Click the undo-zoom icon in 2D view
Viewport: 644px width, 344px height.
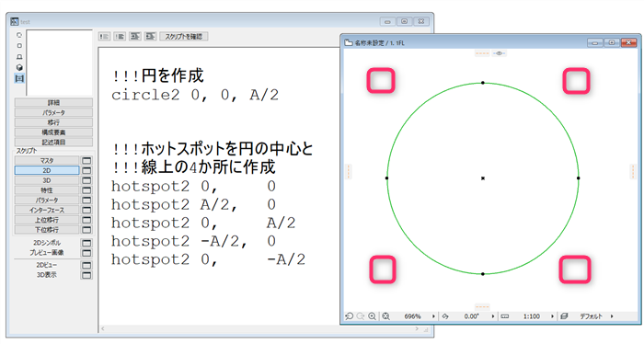[349, 316]
